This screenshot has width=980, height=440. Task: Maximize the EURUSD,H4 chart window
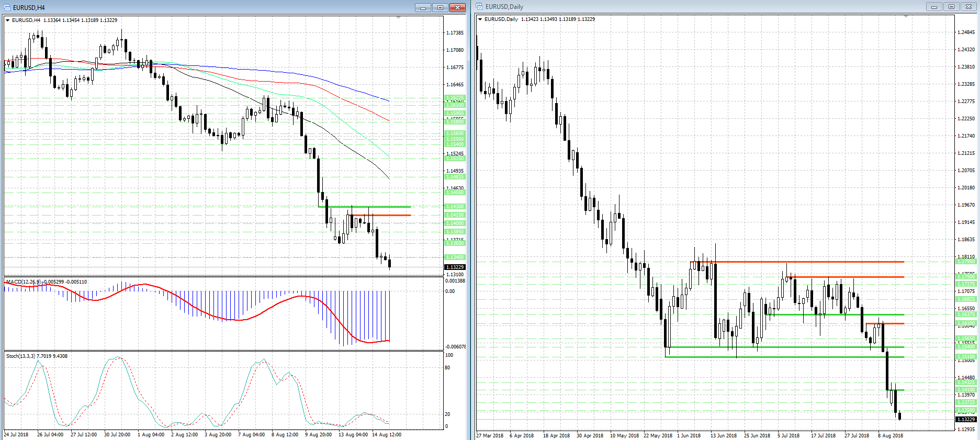pos(440,7)
